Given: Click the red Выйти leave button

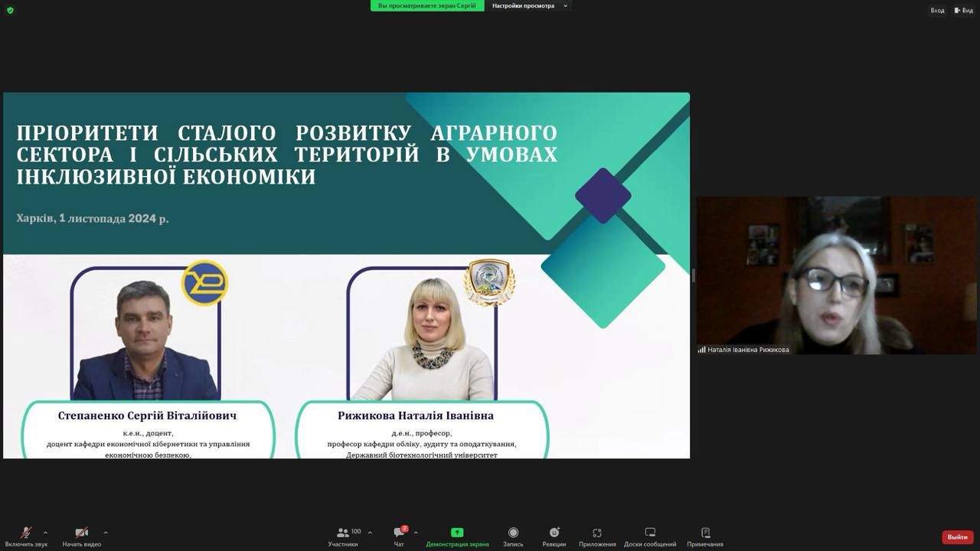Looking at the screenshot, I should tap(957, 537).
